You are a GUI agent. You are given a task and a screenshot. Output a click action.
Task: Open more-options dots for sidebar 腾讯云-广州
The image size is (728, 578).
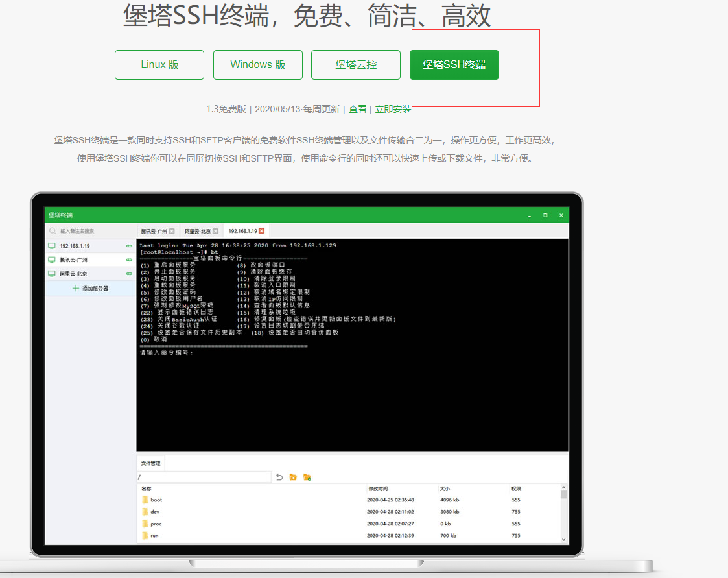129,259
